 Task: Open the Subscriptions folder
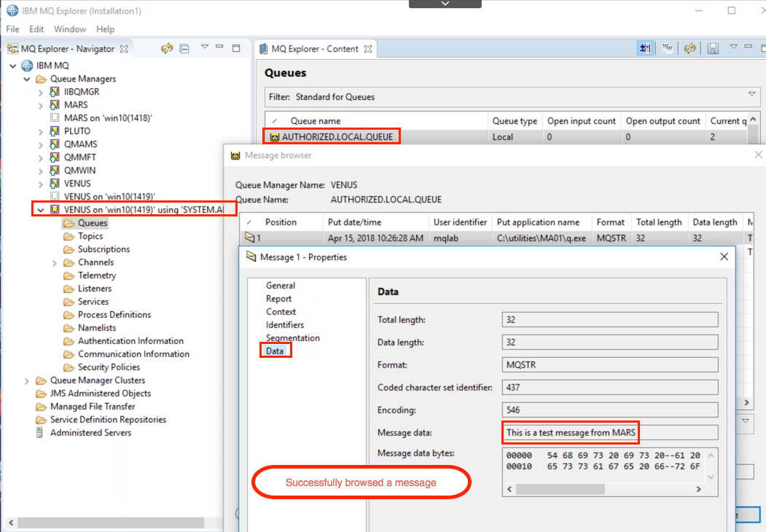tap(104, 249)
